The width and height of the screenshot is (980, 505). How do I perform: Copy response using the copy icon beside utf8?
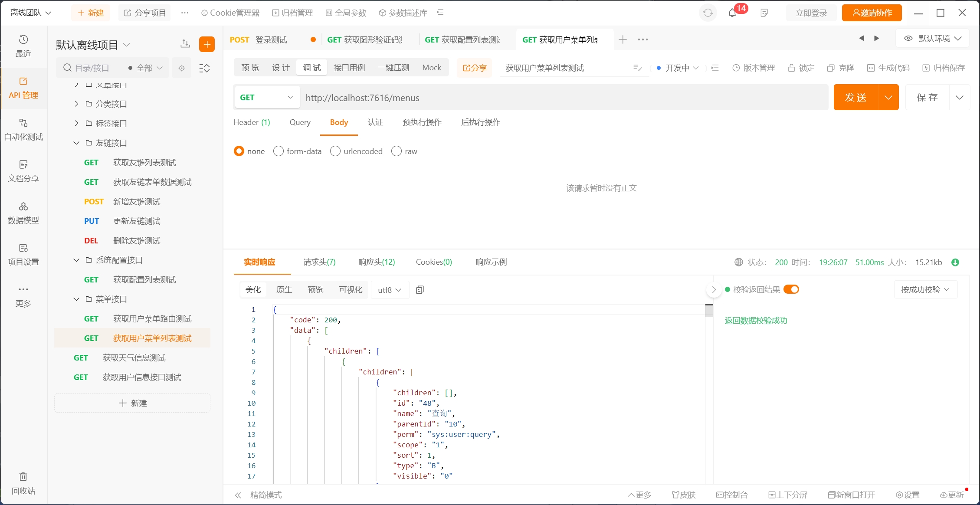coord(420,290)
